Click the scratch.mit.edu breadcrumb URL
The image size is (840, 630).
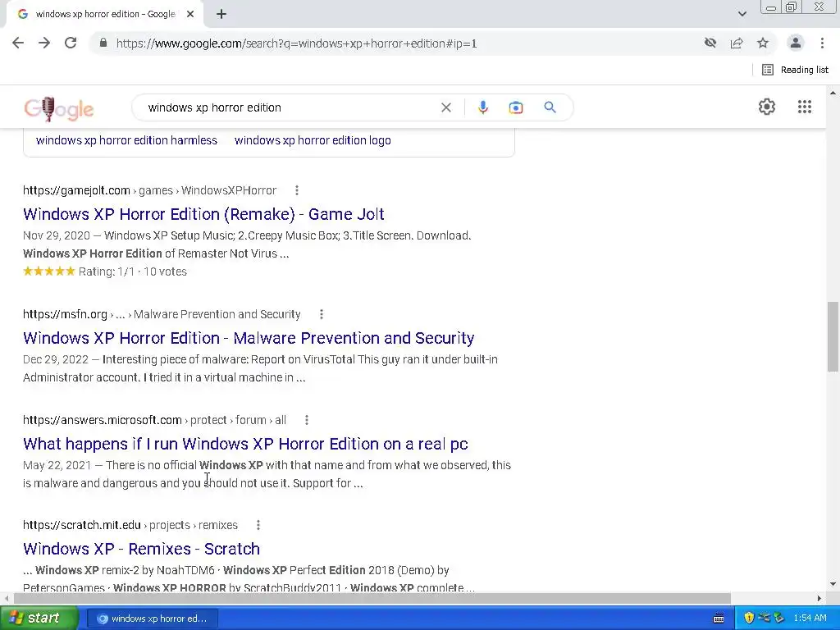[x=130, y=525]
